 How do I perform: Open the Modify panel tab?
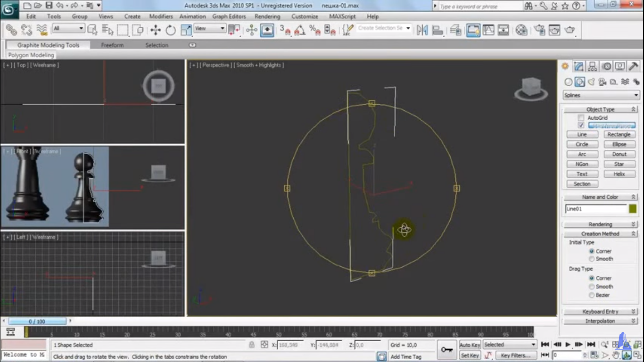pyautogui.click(x=578, y=66)
